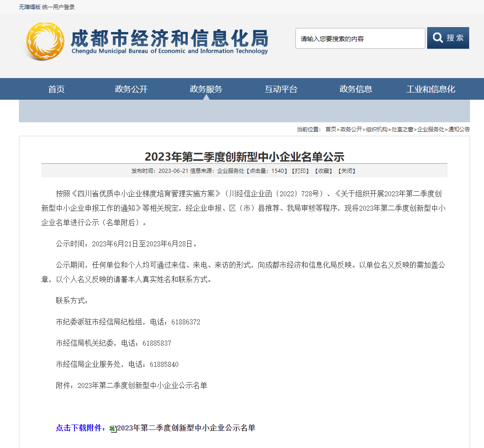Go to the 首页 nav tab

[x=56, y=89]
